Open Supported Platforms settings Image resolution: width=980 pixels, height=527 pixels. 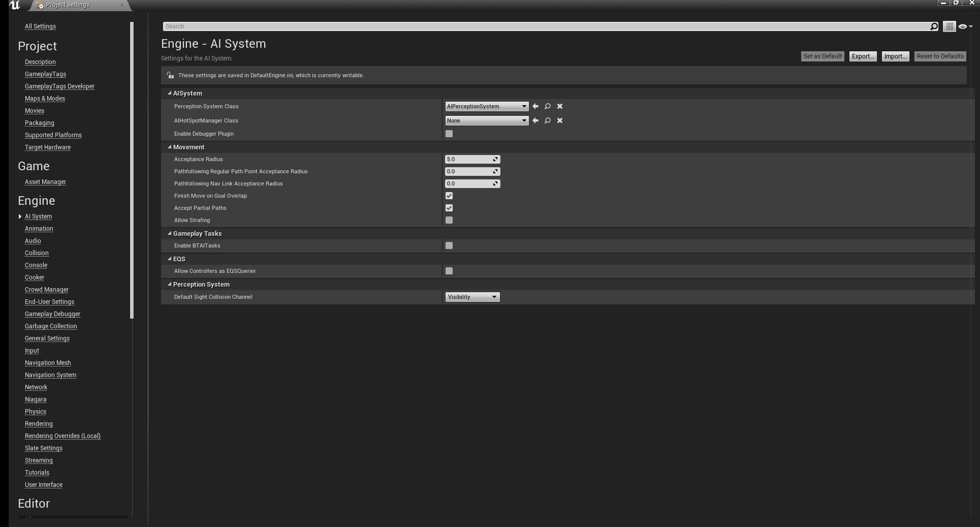pyautogui.click(x=53, y=135)
